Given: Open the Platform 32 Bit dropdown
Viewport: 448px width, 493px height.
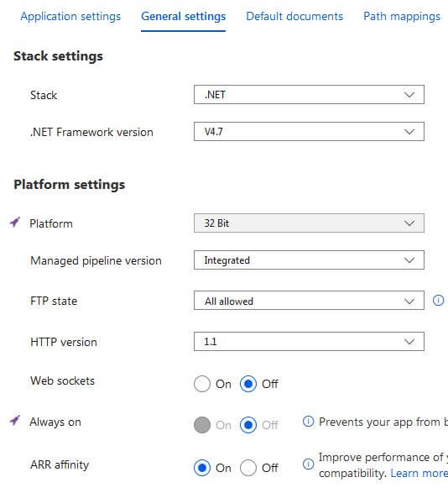Looking at the screenshot, I should pos(309,223).
